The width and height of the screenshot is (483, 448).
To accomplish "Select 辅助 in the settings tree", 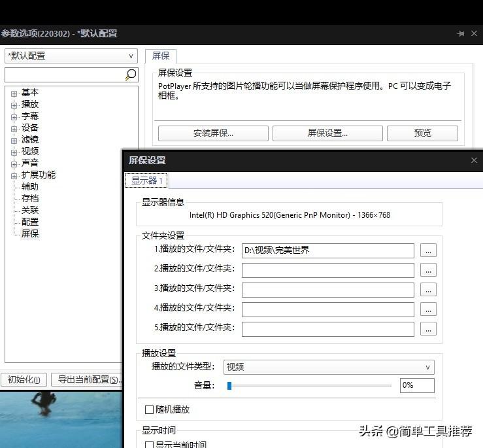I will pyautogui.click(x=30, y=186).
